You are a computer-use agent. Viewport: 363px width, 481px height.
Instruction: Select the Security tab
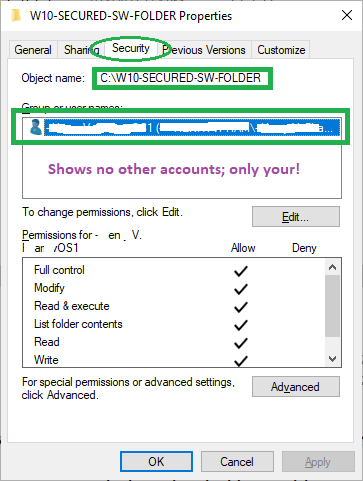131,48
